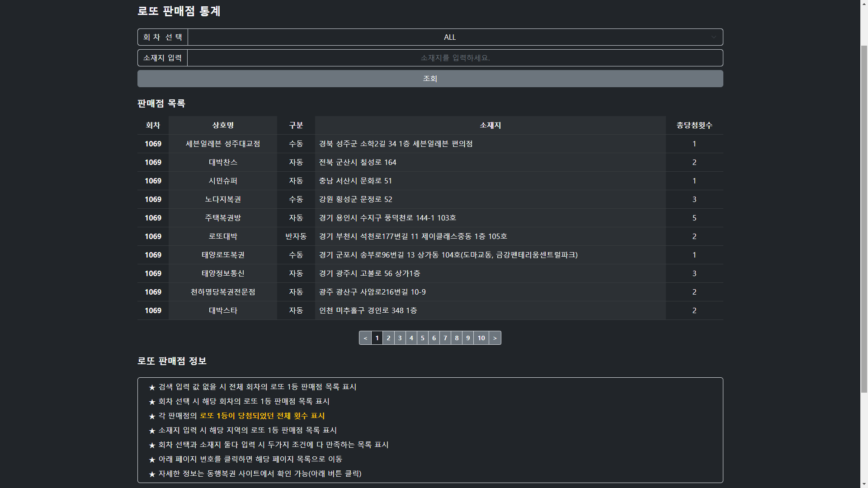The width and height of the screenshot is (868, 488).
Task: Select page 1 in pagination
Action: [x=377, y=338]
